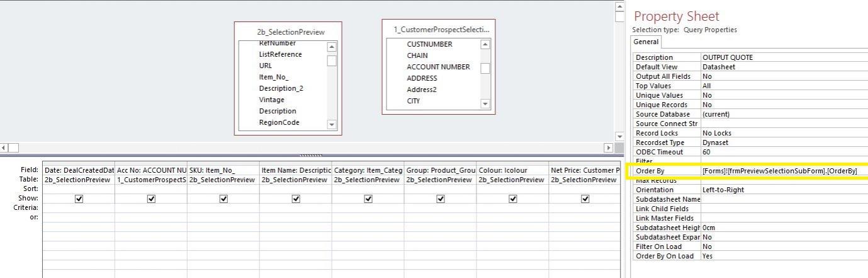Click the design pane vertical scroll up arrow
Screen dimensions: 868x278
[x=619, y=6]
